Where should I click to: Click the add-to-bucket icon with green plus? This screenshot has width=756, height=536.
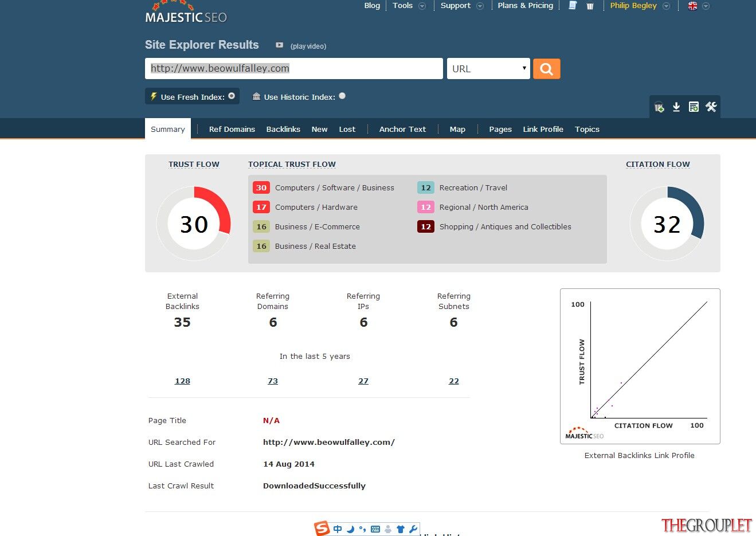click(659, 107)
